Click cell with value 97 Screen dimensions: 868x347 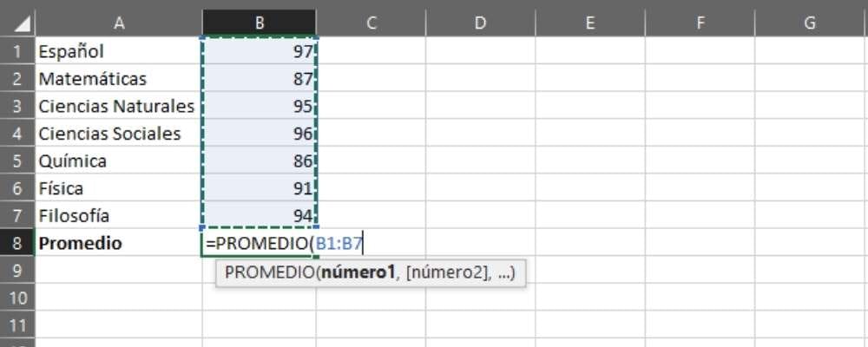coord(259,51)
